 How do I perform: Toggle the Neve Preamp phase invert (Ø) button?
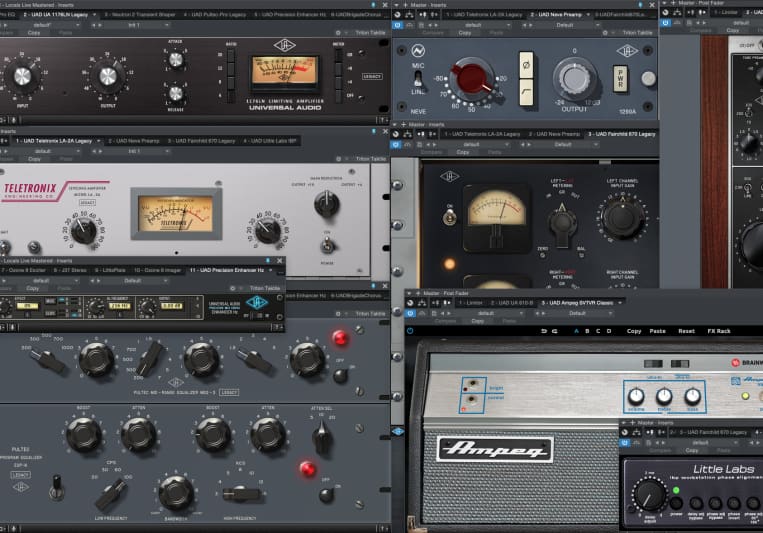click(x=526, y=65)
